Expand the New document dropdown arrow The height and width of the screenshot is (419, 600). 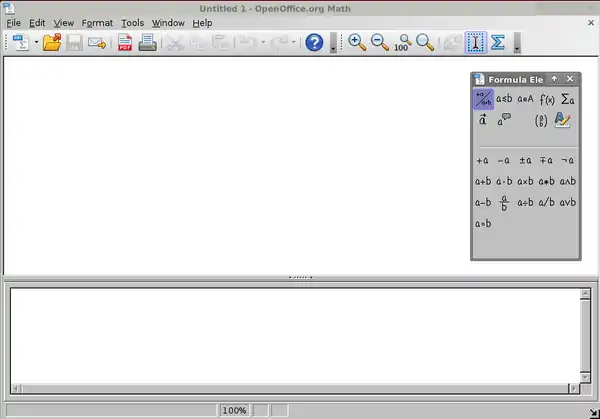pyautogui.click(x=36, y=42)
